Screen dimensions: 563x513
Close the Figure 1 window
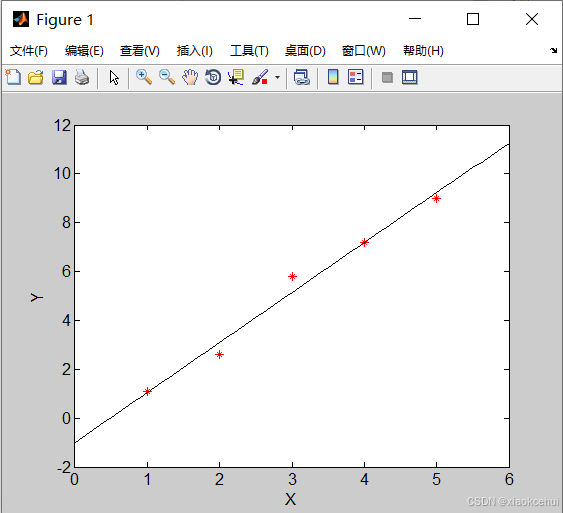pos(532,19)
